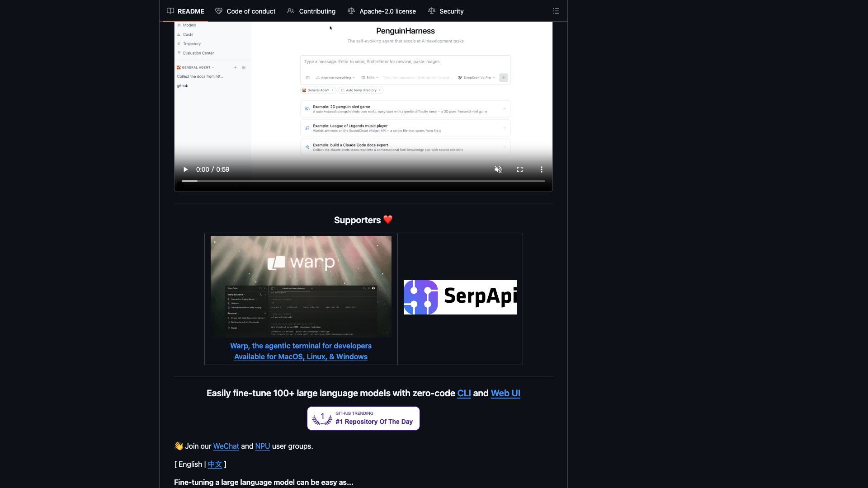Switch to the 中文 language version
Image resolution: width=868 pixels, height=488 pixels.
pos(215,464)
